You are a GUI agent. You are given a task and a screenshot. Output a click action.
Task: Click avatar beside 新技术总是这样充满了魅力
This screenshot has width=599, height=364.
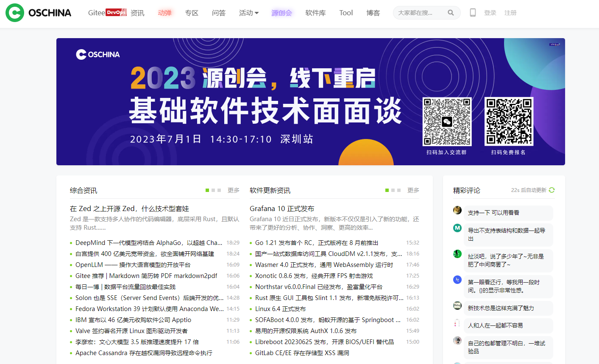(x=457, y=306)
